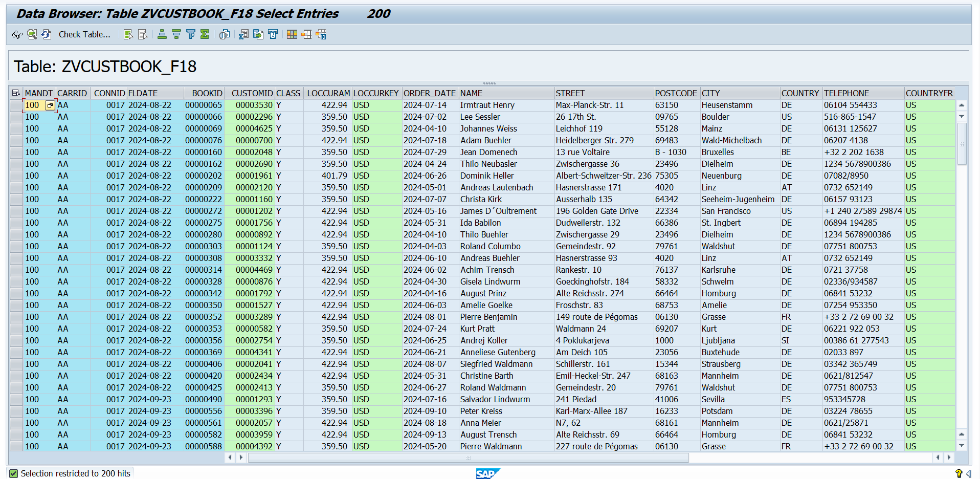Viewport: 980px width, 479px height.
Task: Click the vertical scrollbar thumb
Action: click(962, 144)
